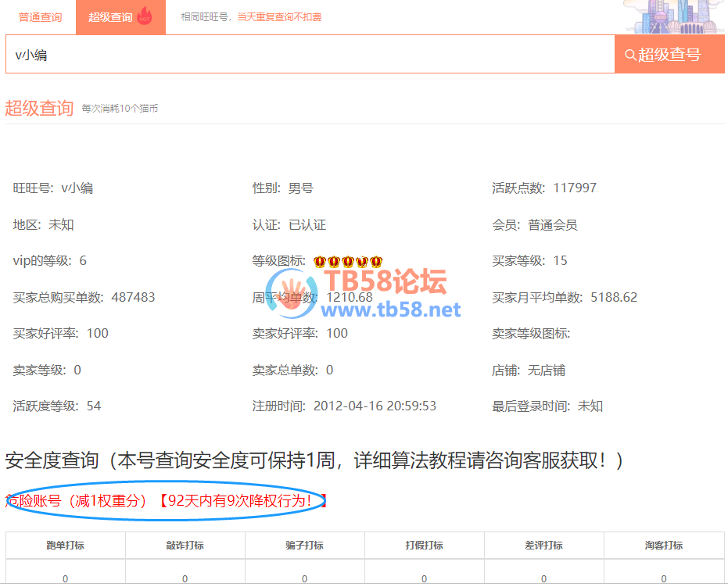
Task: Click the city skyline illustration
Action: (x=676, y=16)
